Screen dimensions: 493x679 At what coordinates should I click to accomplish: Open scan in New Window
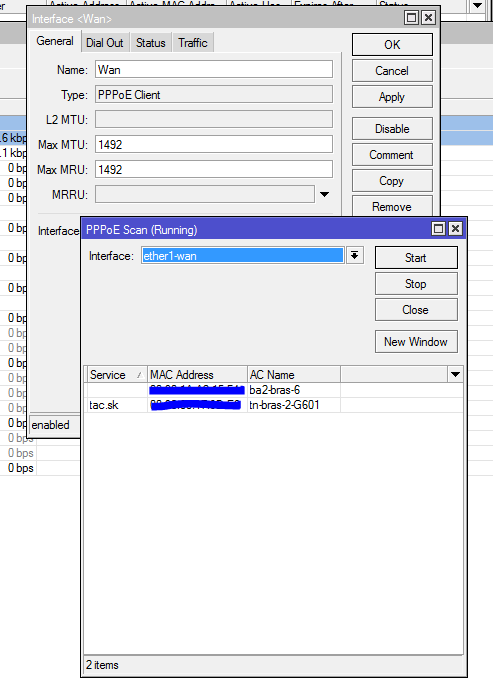(x=416, y=342)
